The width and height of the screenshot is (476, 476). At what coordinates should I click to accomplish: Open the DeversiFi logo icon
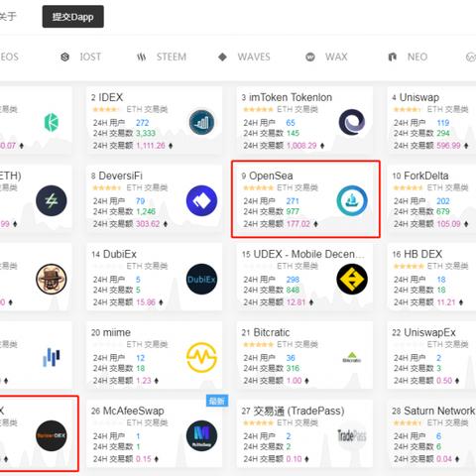[x=201, y=200]
